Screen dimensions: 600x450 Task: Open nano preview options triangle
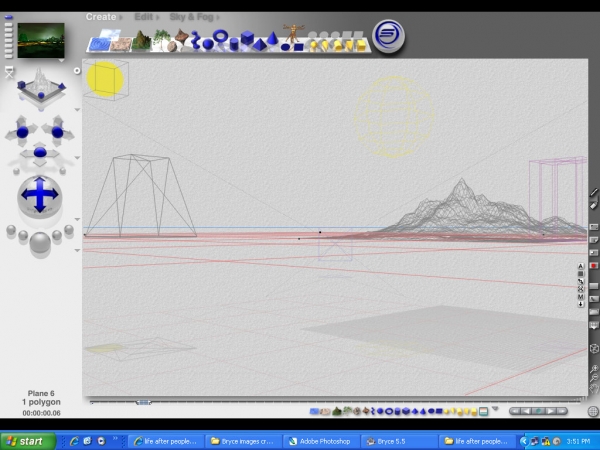(x=61, y=60)
